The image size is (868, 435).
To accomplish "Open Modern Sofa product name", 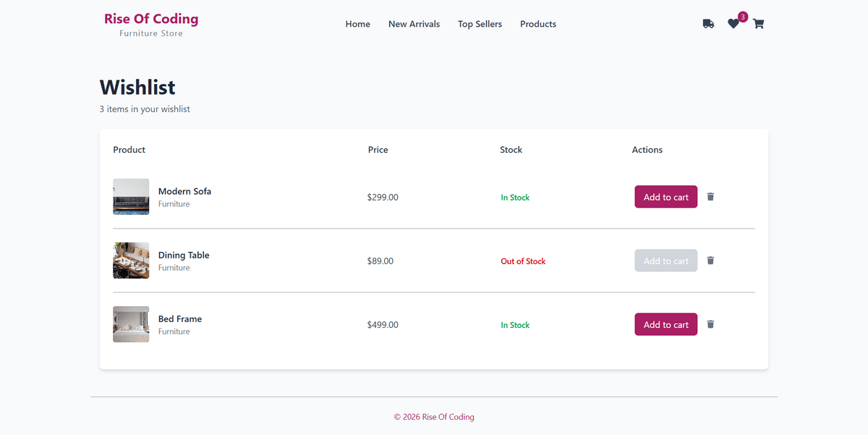I will (x=184, y=191).
